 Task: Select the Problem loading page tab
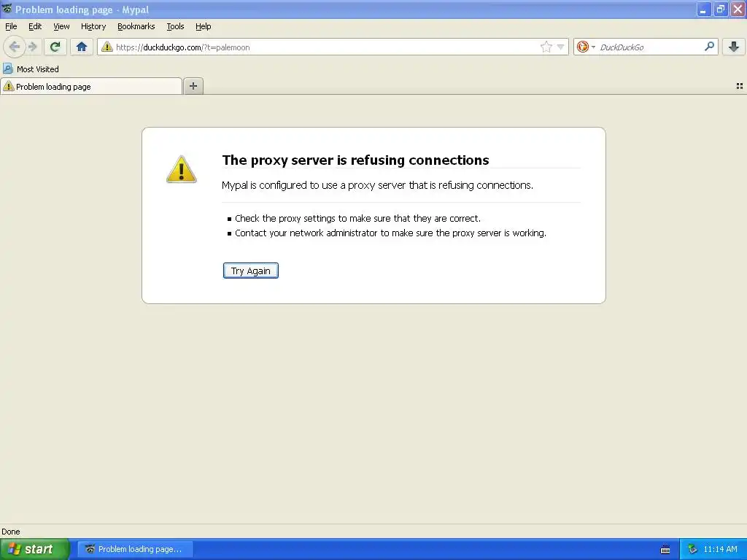point(91,86)
